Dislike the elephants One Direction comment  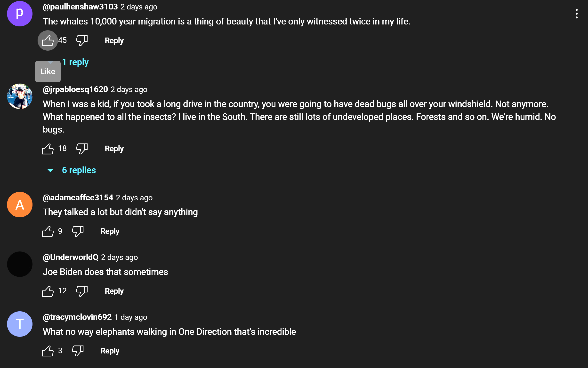coord(78,351)
